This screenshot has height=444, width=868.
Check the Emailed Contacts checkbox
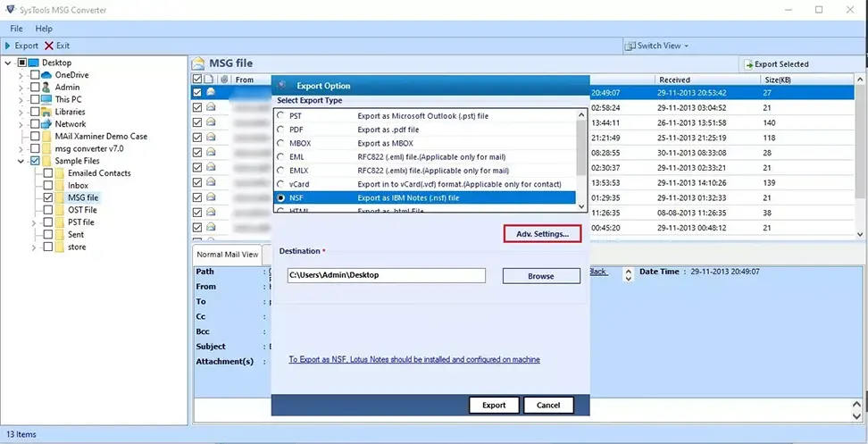[48, 173]
